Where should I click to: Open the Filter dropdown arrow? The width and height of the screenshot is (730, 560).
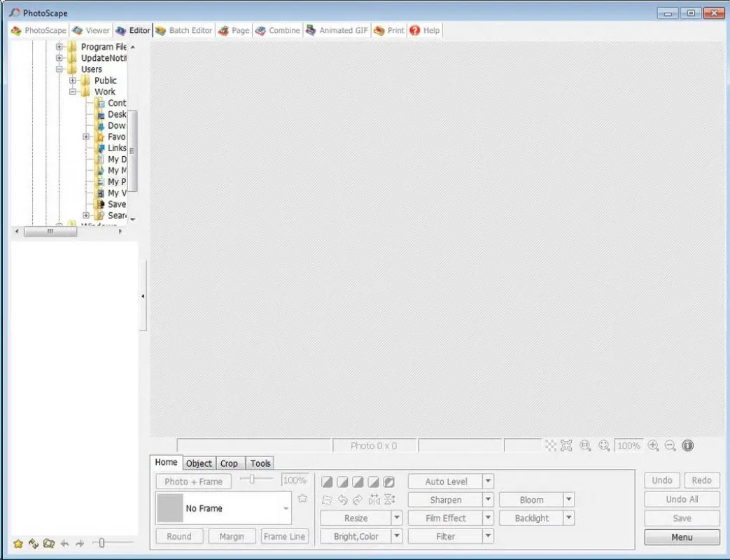[x=488, y=535]
